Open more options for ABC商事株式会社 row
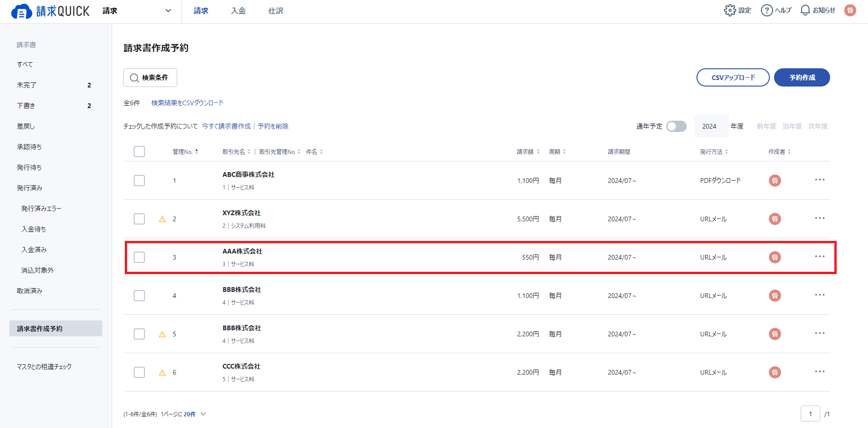The image size is (868, 428). tap(820, 180)
